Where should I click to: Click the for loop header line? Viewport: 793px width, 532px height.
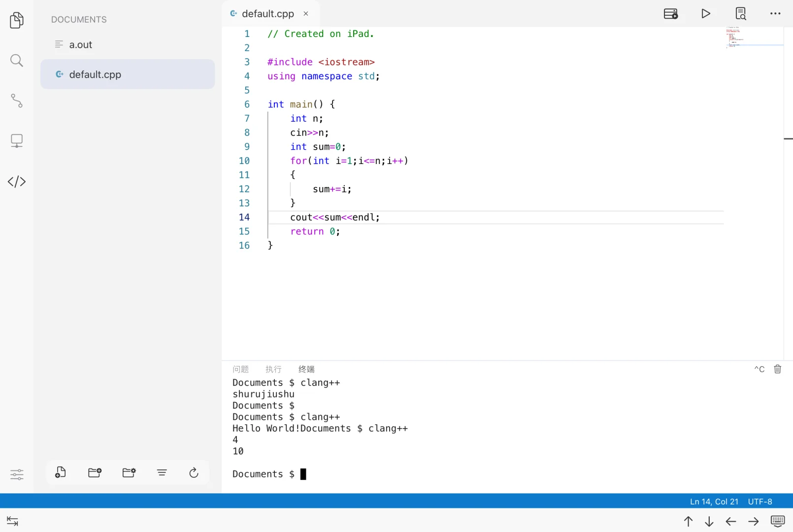coord(349,161)
